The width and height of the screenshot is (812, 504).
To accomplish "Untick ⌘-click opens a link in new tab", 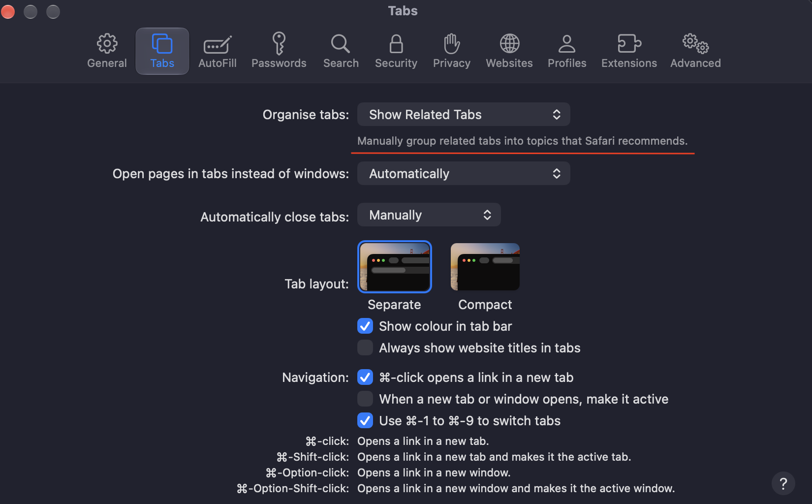I will click(365, 378).
